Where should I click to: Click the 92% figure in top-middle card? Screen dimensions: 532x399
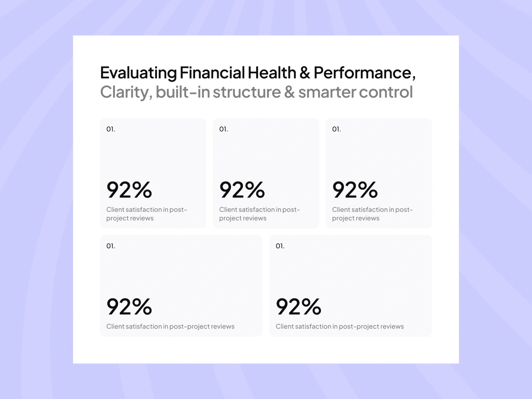242,190
